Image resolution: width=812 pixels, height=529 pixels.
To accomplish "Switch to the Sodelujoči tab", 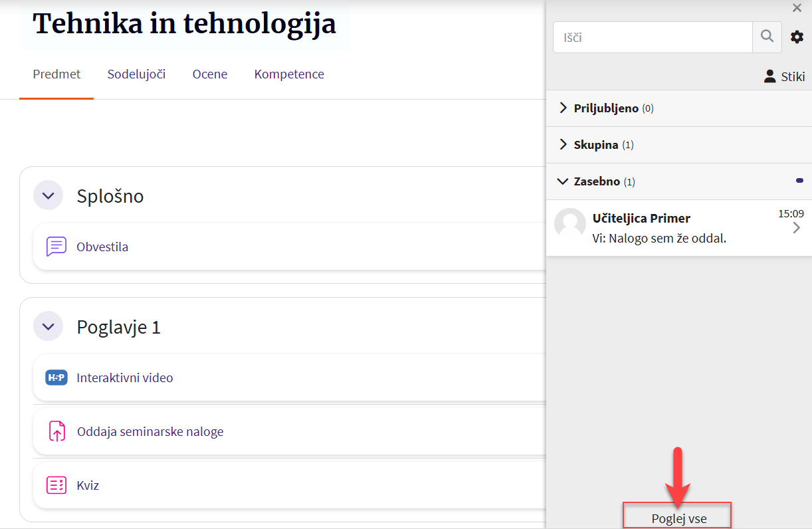I will point(136,74).
